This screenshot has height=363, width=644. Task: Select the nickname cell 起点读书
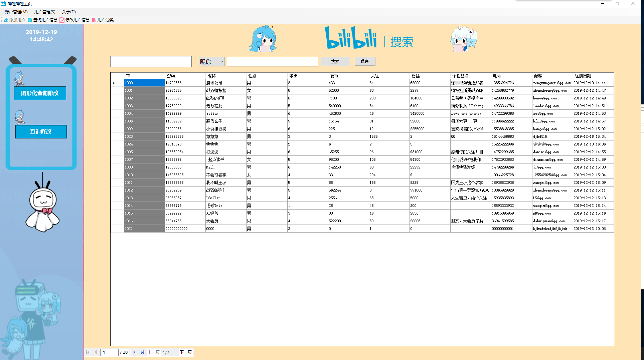tap(226, 159)
